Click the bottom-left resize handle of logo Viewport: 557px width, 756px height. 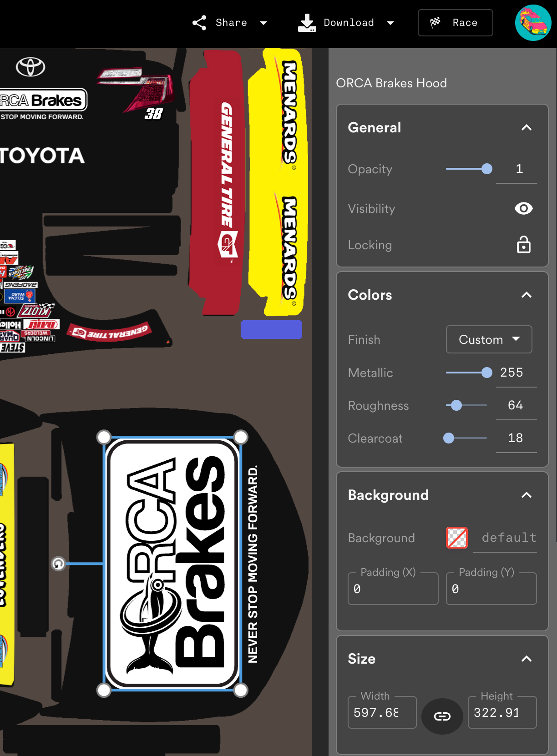click(x=104, y=690)
